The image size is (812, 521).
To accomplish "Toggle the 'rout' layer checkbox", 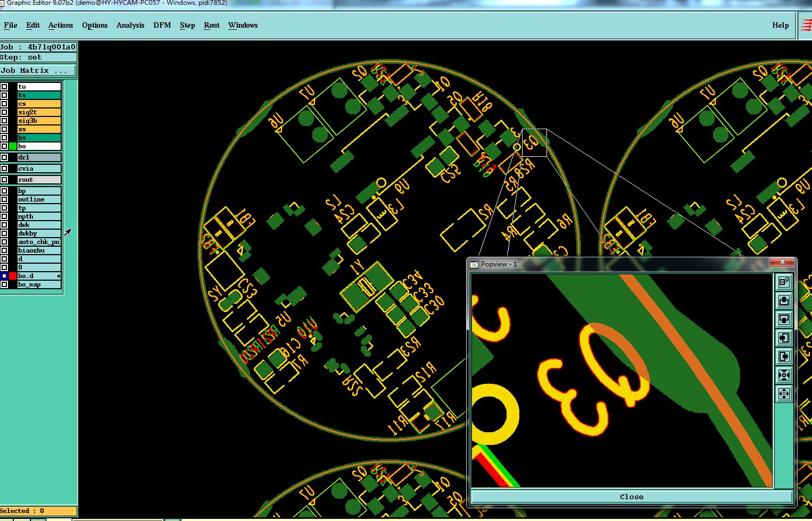I will pyautogui.click(x=4, y=180).
